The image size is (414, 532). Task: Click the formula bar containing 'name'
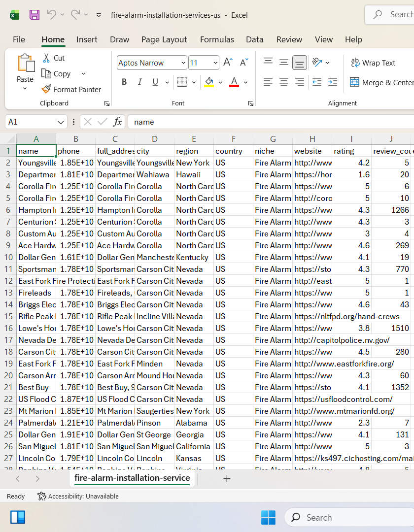(x=271, y=122)
